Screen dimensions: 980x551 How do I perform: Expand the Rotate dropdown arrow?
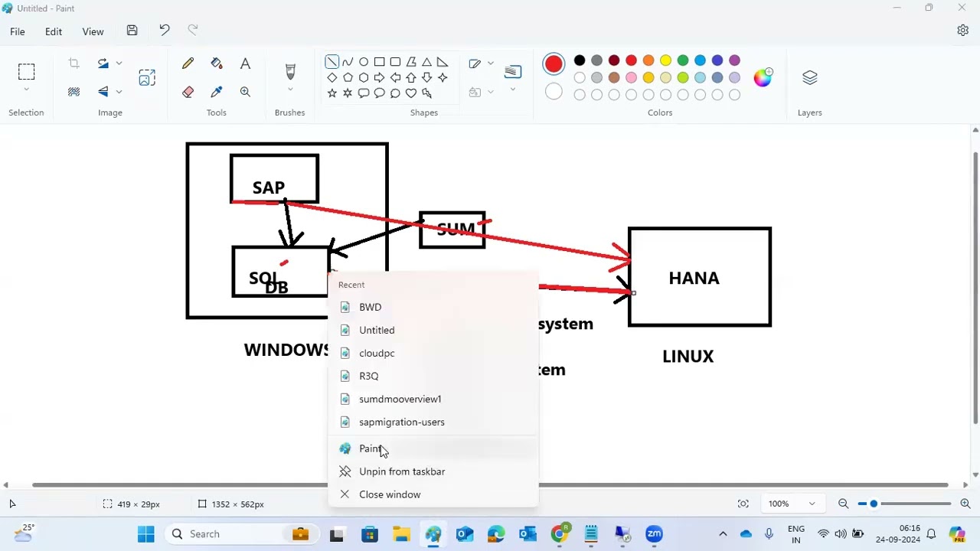(119, 64)
